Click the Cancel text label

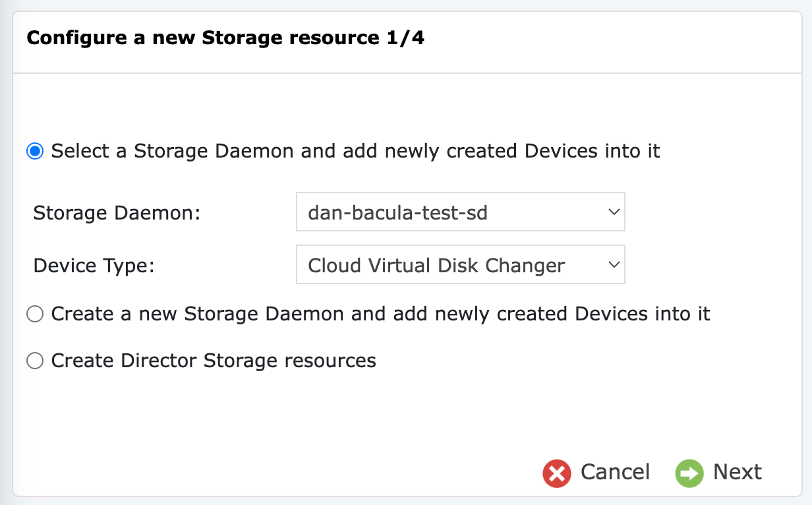(x=615, y=472)
